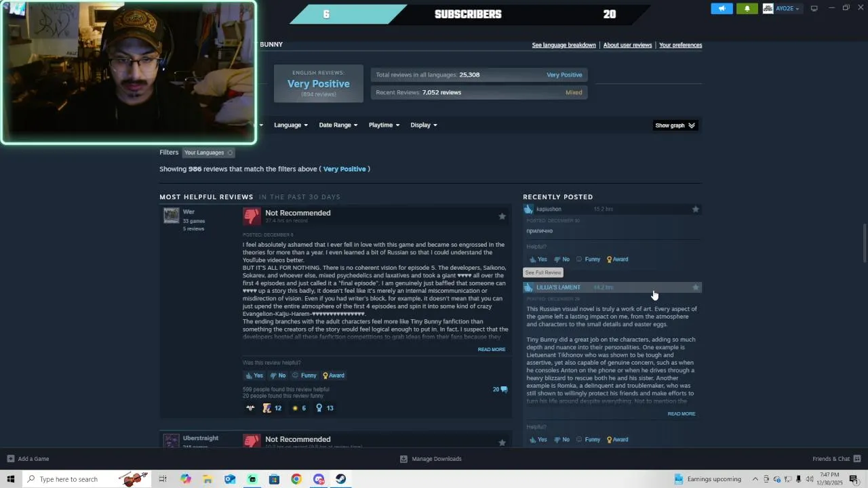Open Google Chrome from the taskbar

tap(296, 479)
